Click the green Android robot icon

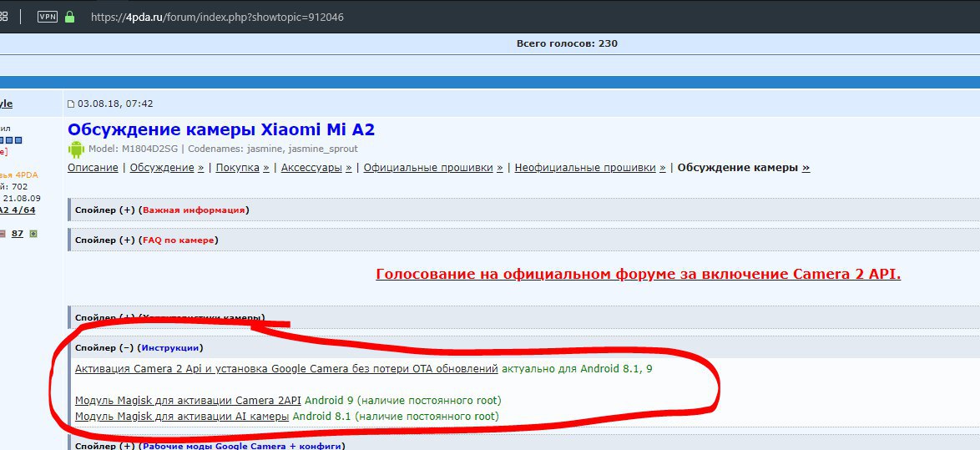click(76, 149)
